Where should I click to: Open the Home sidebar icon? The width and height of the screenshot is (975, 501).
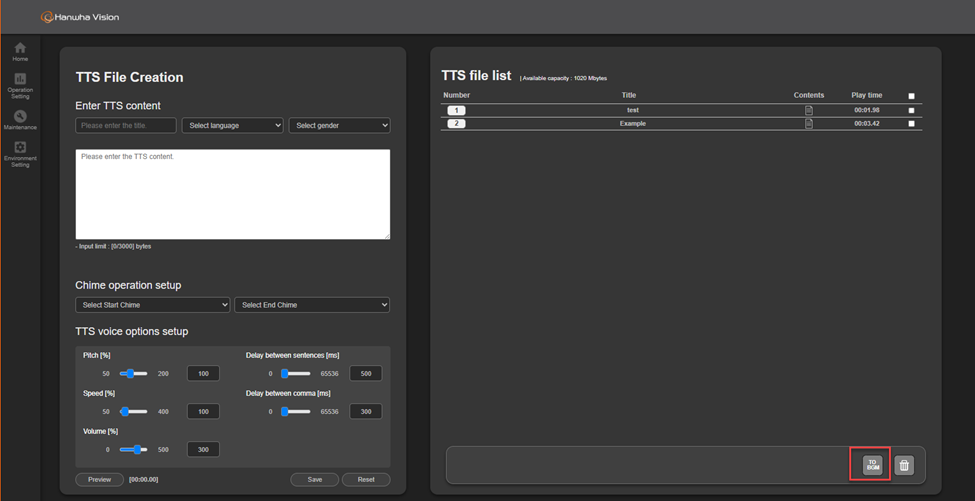point(20,51)
